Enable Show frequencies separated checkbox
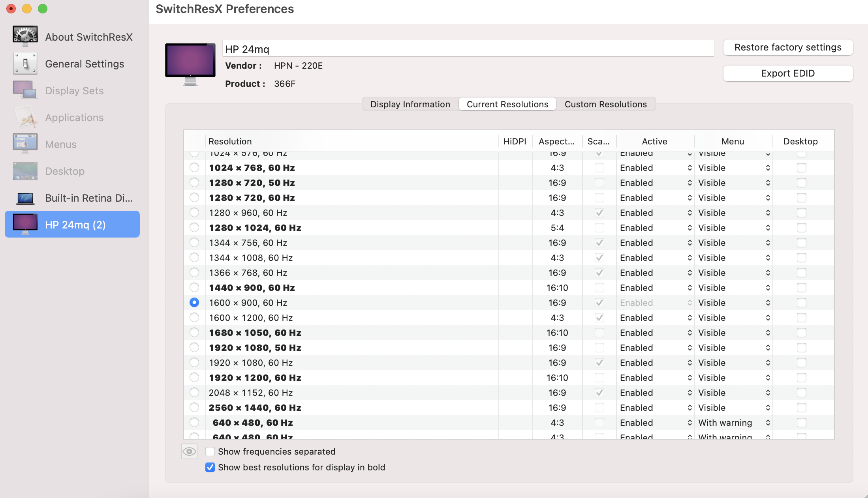This screenshot has width=868, height=498. pyautogui.click(x=210, y=451)
